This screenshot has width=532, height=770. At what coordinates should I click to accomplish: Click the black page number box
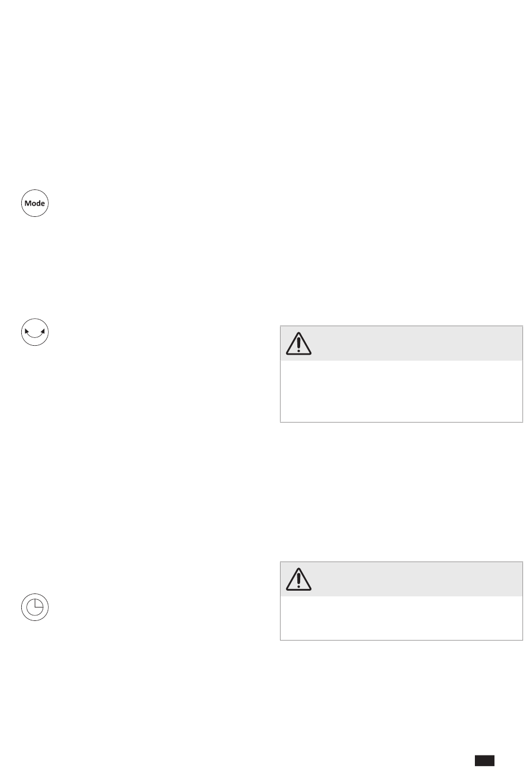pos(485,760)
